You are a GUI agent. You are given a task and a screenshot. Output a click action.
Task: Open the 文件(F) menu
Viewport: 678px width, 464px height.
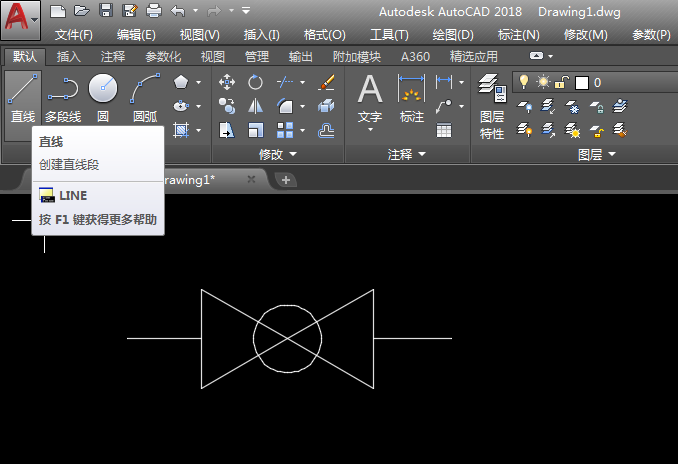click(x=73, y=34)
